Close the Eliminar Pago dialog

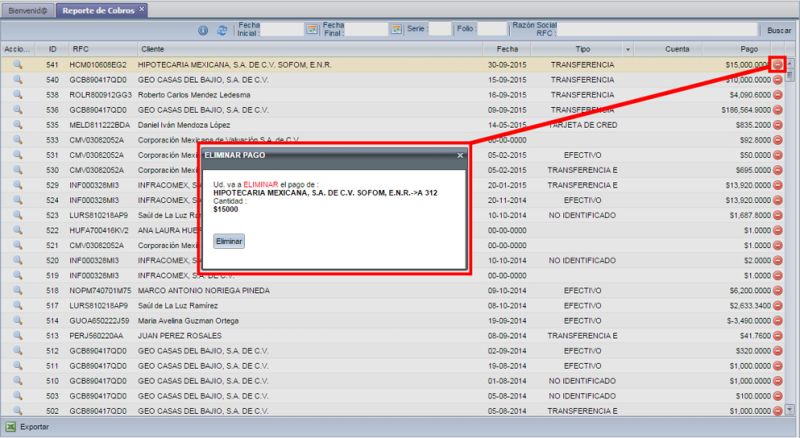coord(460,156)
